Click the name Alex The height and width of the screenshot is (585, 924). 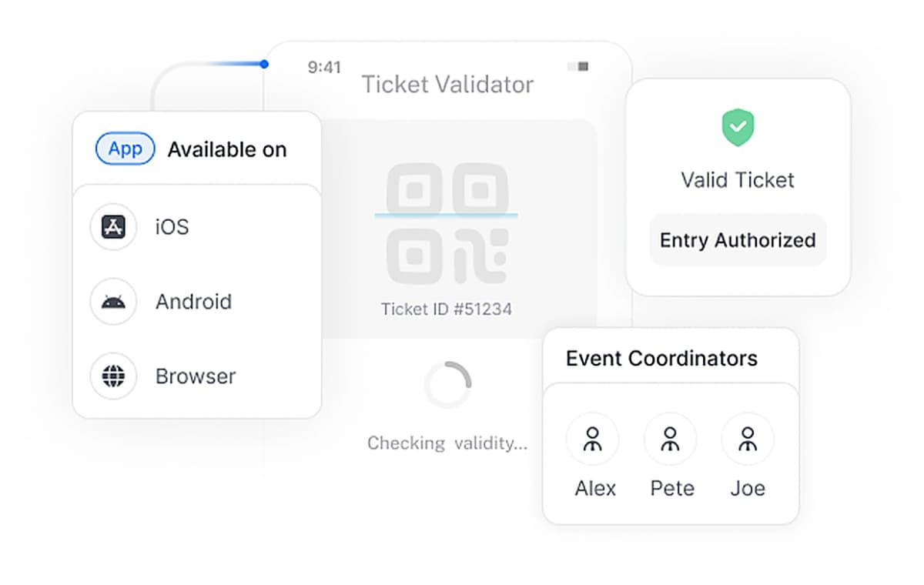click(x=595, y=489)
